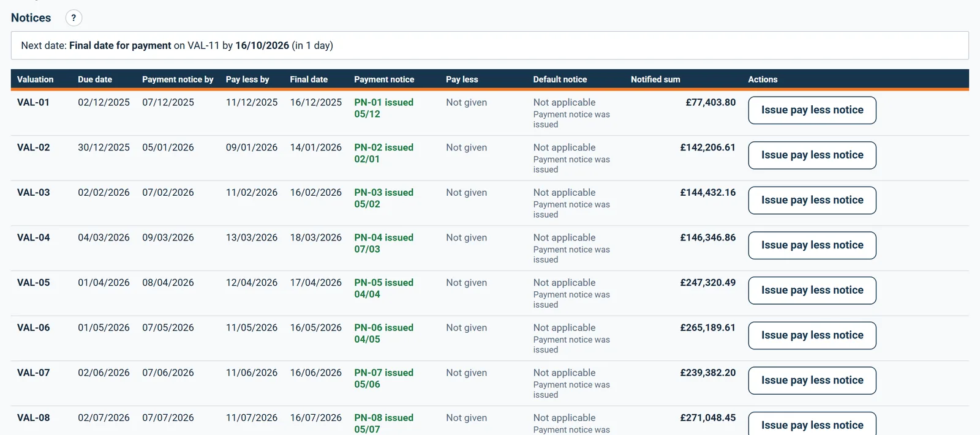Click the Payment notice by column header
This screenshot has width=980, height=435.
tap(178, 80)
